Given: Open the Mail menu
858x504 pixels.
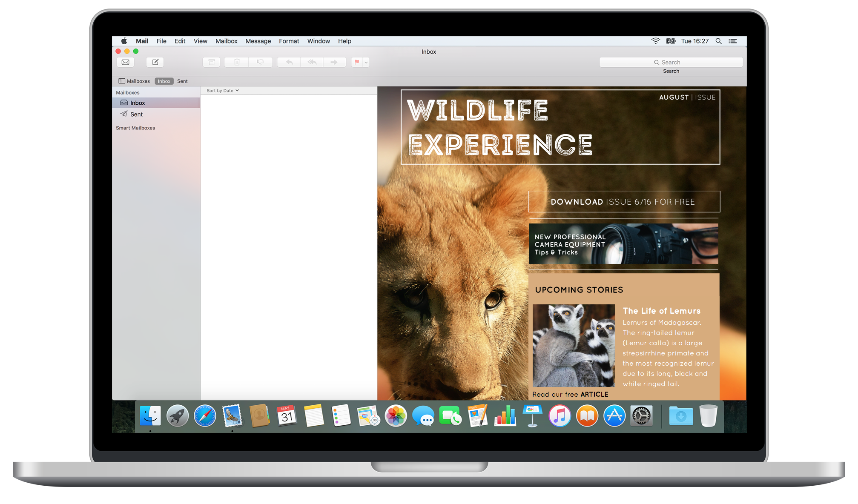Looking at the screenshot, I should [142, 41].
